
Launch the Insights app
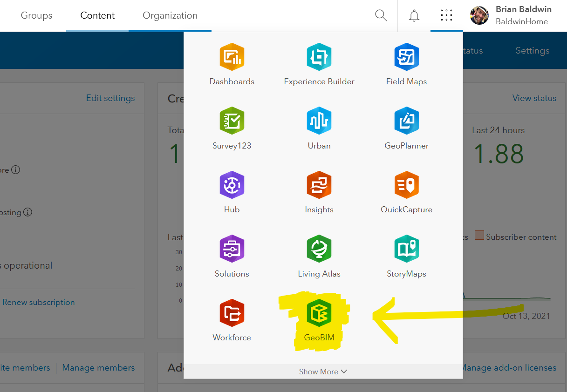[319, 192]
